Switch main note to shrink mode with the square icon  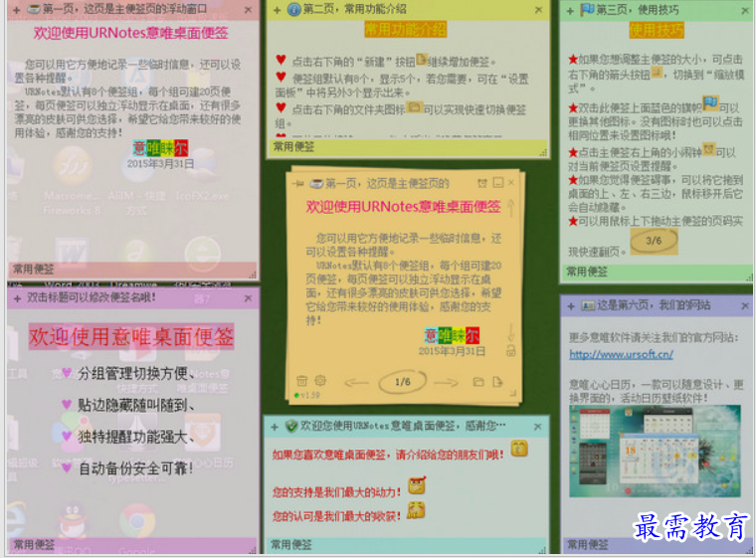[498, 183]
